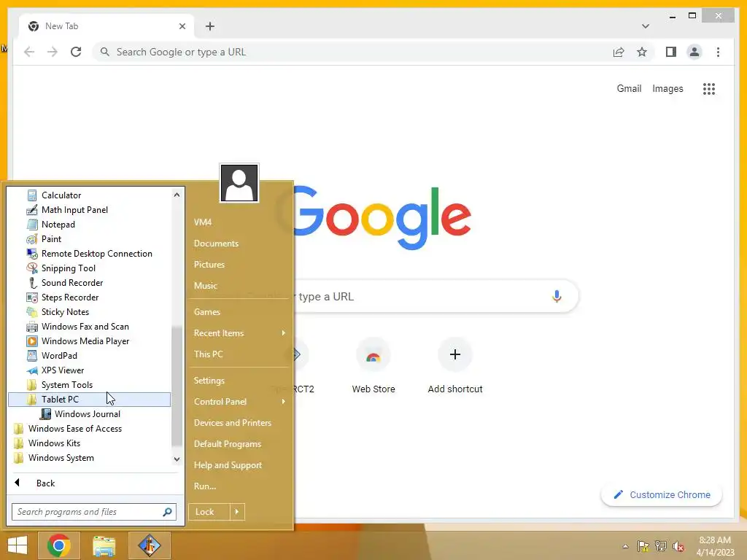Show hidden system tray icons
The height and width of the screenshot is (560, 747).
[x=625, y=546]
